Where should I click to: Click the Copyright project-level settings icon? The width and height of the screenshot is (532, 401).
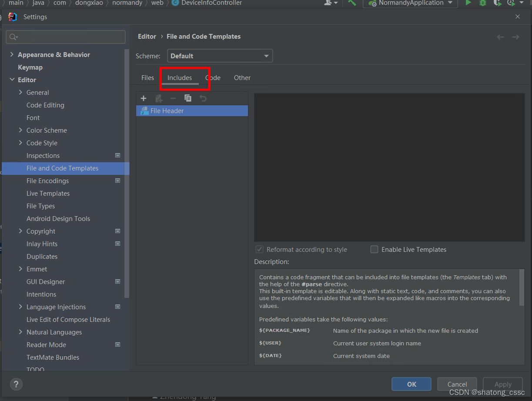click(117, 231)
